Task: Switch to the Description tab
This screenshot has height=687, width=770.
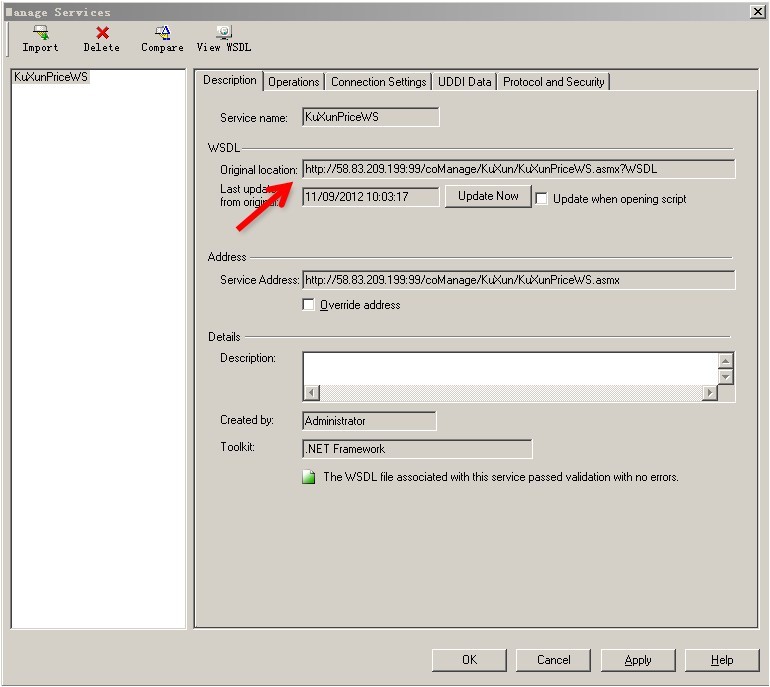Action: 229,80
